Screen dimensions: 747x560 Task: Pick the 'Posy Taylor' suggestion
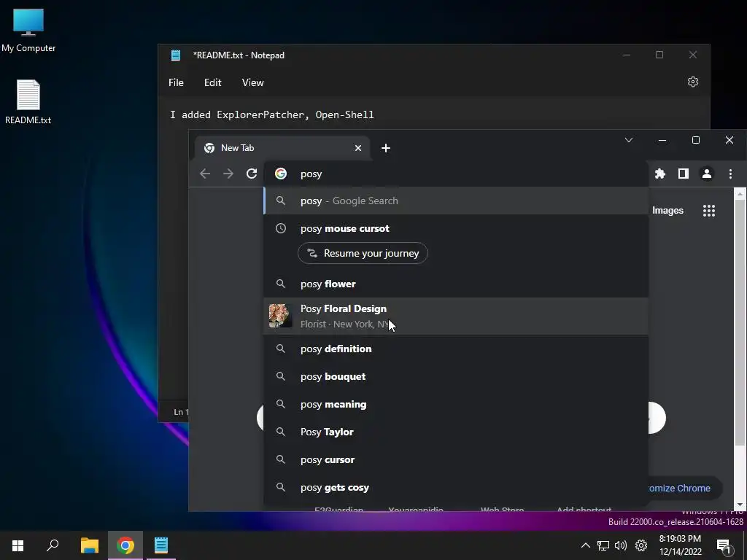456,432
